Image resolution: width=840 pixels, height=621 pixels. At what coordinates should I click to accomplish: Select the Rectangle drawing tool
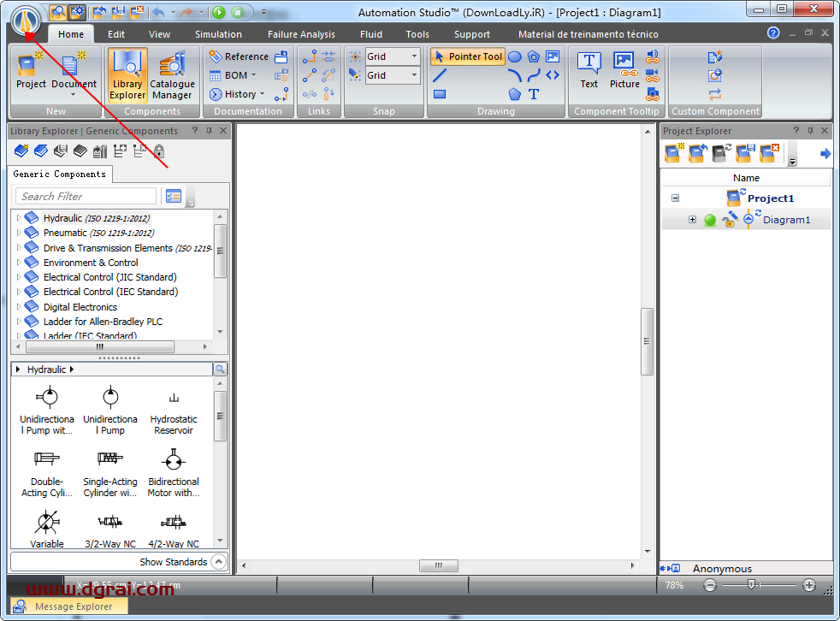(x=440, y=94)
